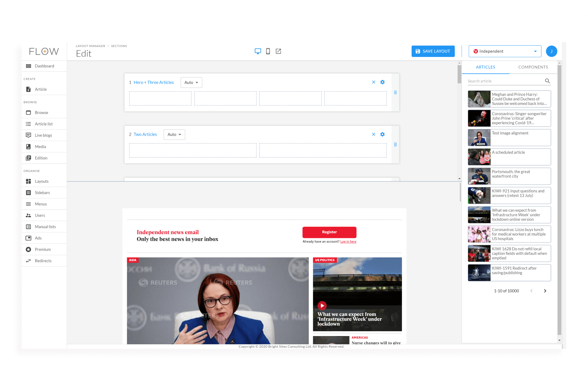
Task: Click the SAVE LAYOUT button
Action: 433,51
